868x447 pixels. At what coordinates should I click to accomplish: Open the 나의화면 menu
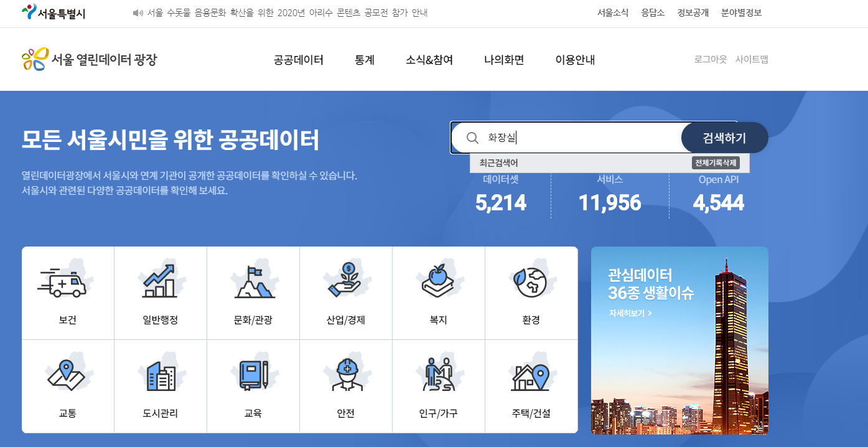pos(504,60)
